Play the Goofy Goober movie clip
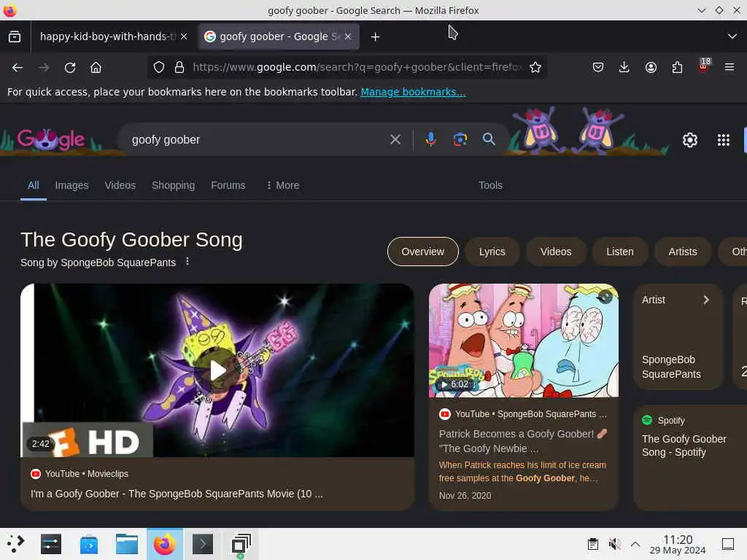Screen dimensions: 747x560 217,370
